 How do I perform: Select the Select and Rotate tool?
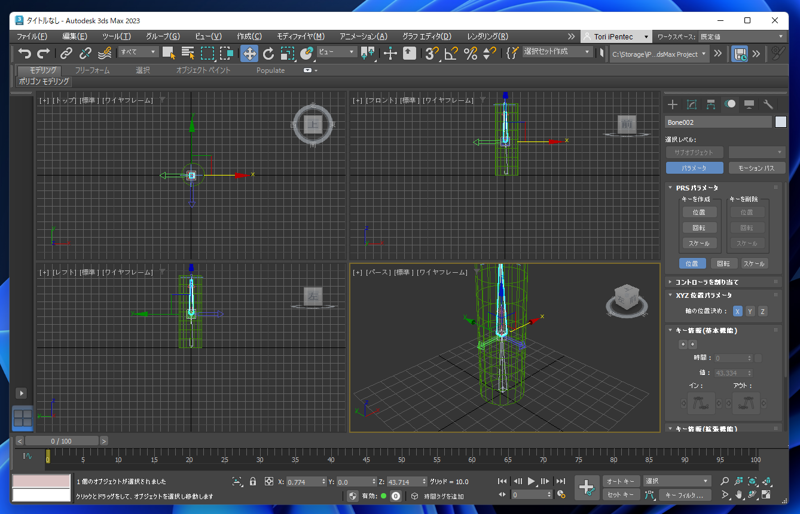tap(268, 53)
